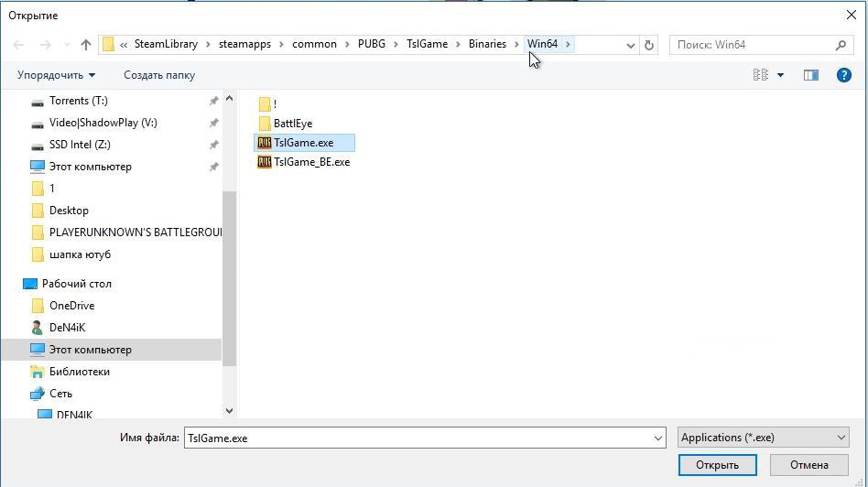868x487 pixels.
Task: Select Сеть network item
Action: click(60, 394)
